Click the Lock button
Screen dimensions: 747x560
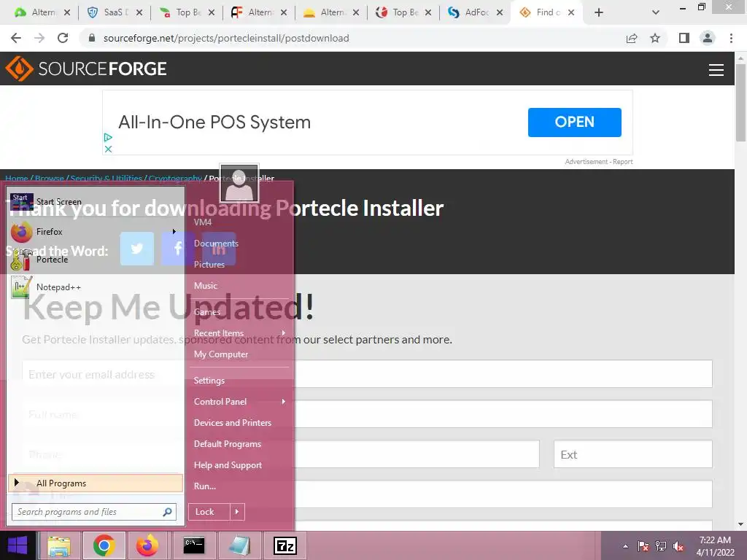pos(209,512)
